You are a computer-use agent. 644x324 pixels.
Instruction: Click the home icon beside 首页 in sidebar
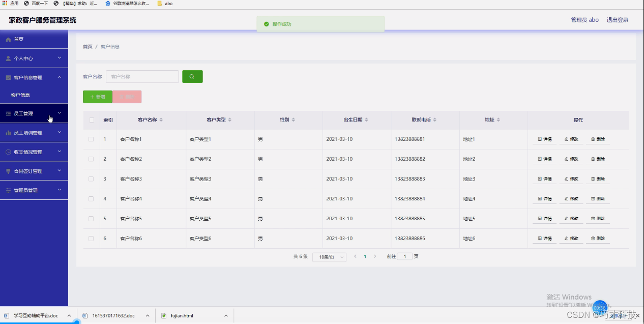pos(8,39)
